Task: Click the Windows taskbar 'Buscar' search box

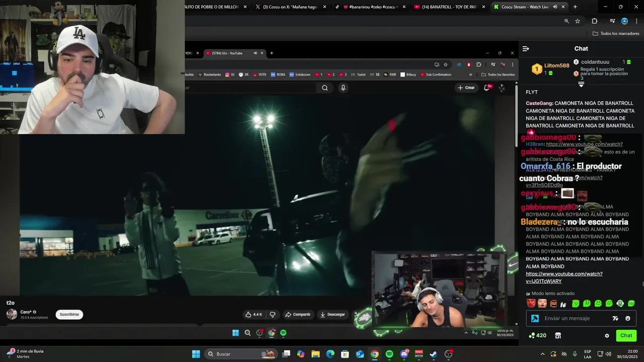Action: tap(240, 354)
